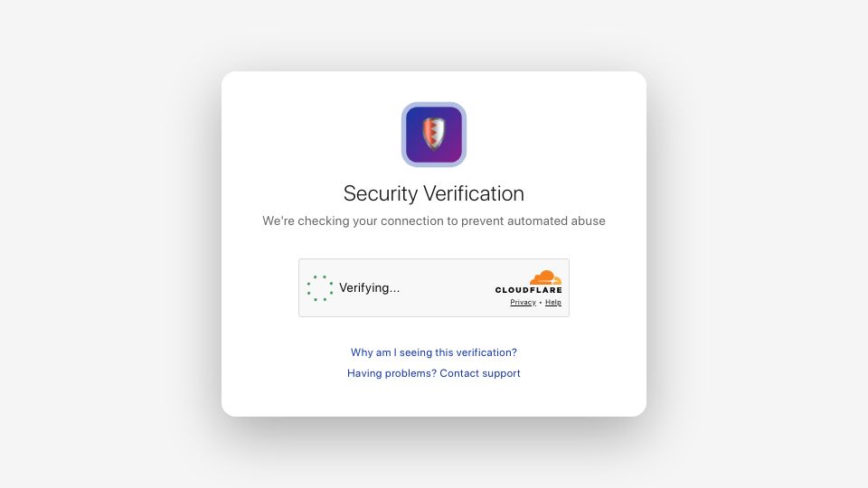868x488 pixels.
Task: Click the shield app icon
Action: [x=433, y=135]
